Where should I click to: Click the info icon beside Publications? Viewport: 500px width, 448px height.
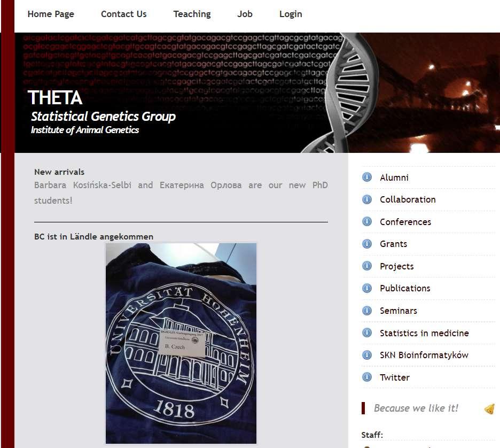tap(367, 288)
